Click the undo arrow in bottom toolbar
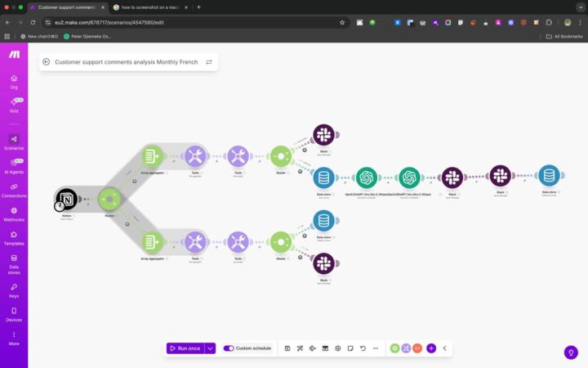Image resolution: width=588 pixels, height=368 pixels. pos(363,348)
